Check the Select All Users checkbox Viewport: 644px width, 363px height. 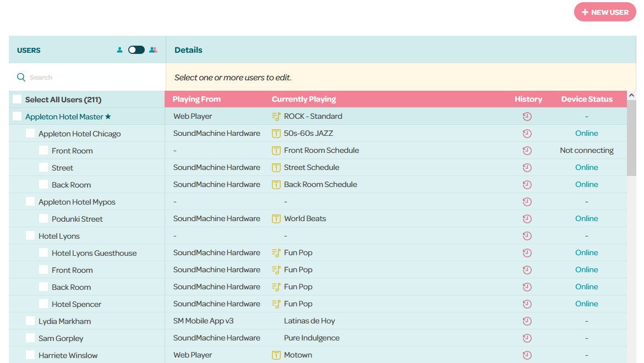tap(17, 99)
